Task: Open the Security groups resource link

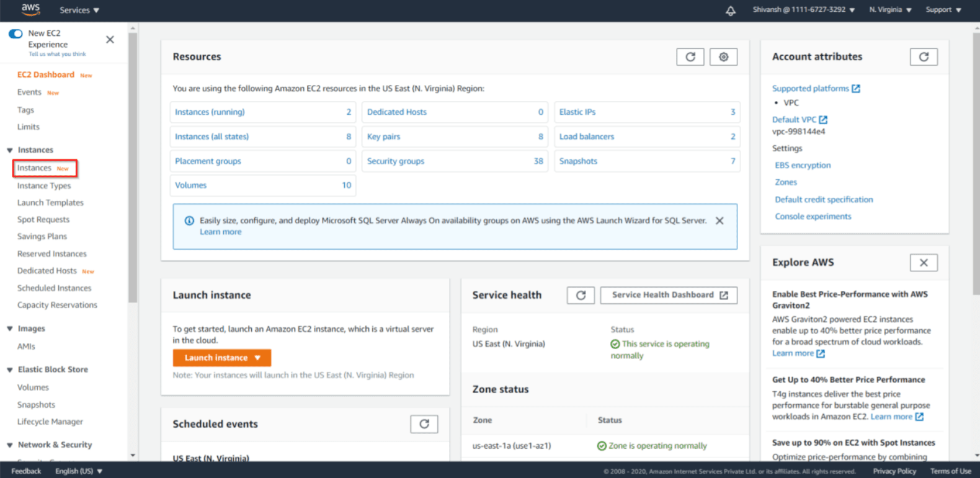Action: [396, 161]
